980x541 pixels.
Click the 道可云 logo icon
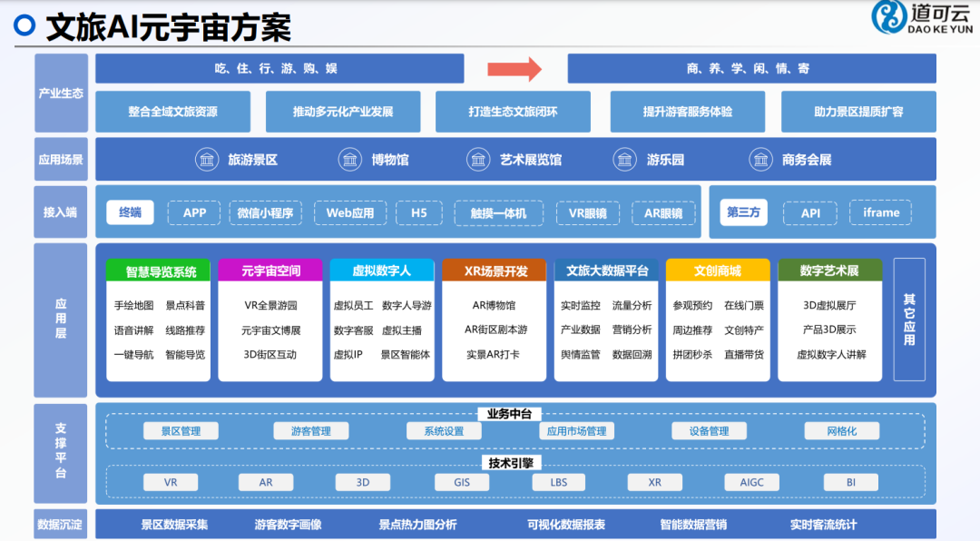(888, 17)
